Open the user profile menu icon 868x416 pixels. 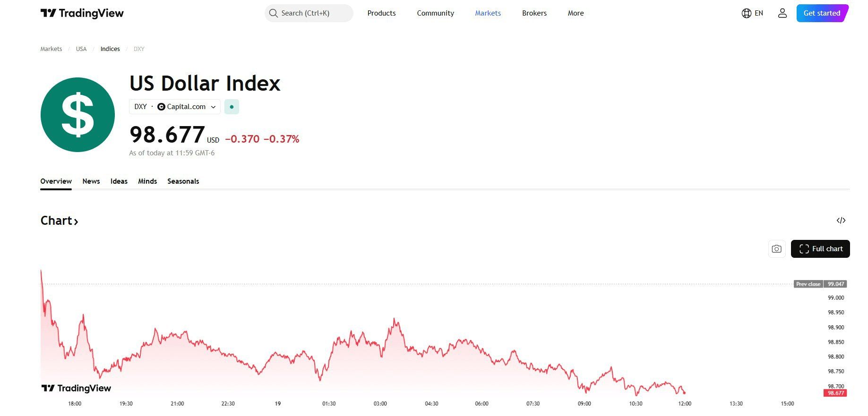click(782, 13)
